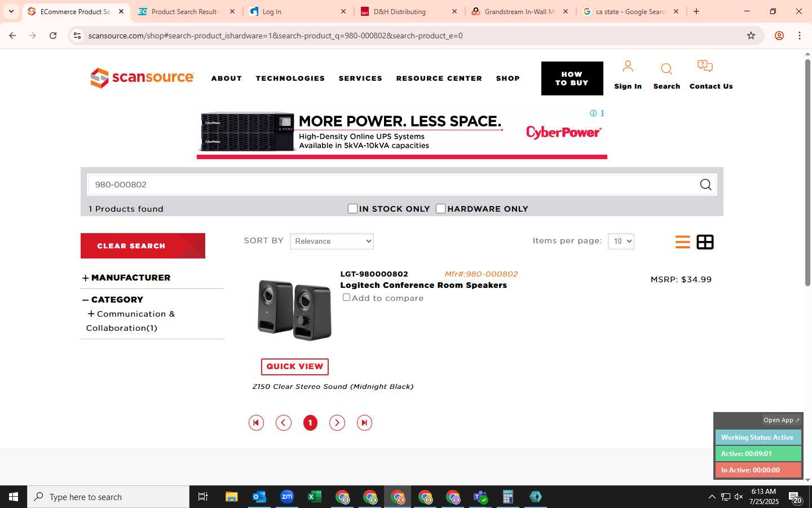Screen dimensions: 812x508
Task: Go to next results page arrow
Action: [x=337, y=423]
